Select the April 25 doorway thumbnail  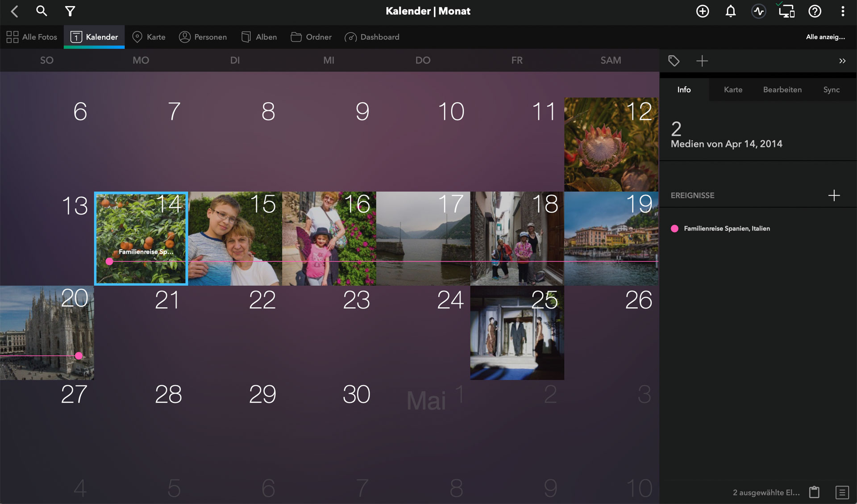pos(517,333)
